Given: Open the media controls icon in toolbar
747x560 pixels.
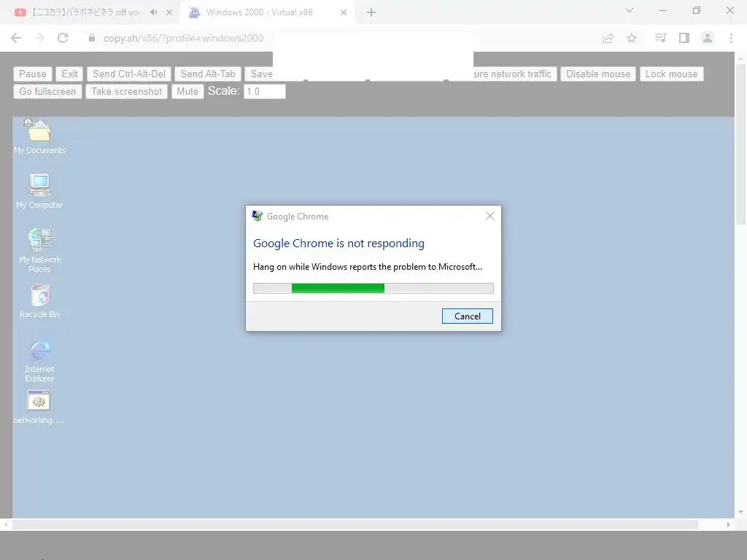Looking at the screenshot, I should tap(660, 38).
